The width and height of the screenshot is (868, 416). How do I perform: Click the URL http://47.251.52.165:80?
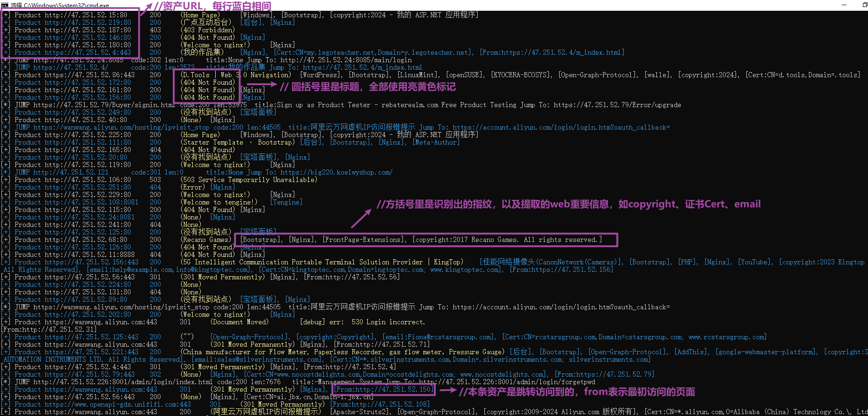88,150
